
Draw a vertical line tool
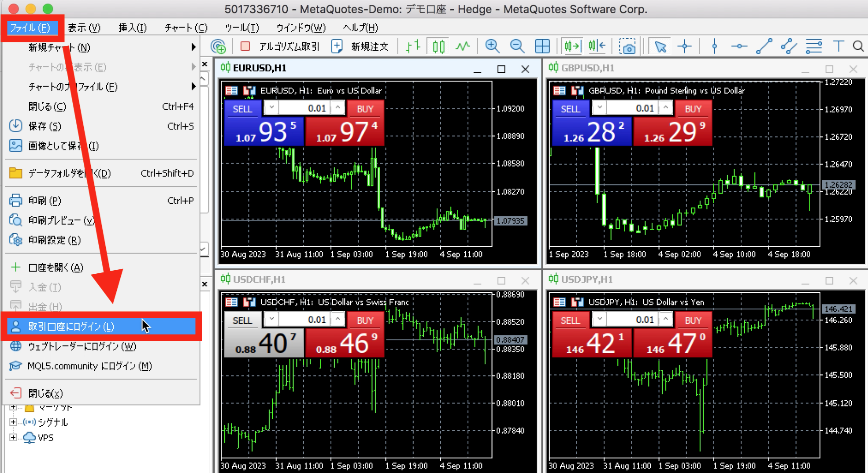coord(715,46)
